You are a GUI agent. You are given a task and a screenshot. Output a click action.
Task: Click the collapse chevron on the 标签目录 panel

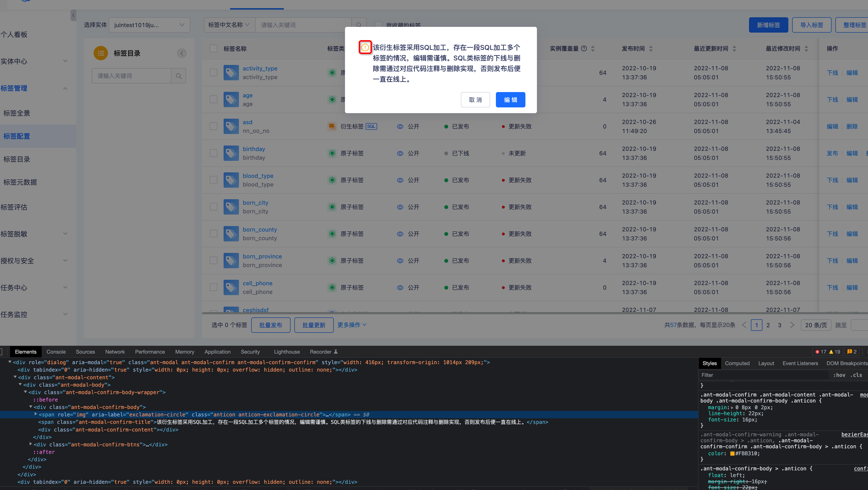(x=182, y=53)
